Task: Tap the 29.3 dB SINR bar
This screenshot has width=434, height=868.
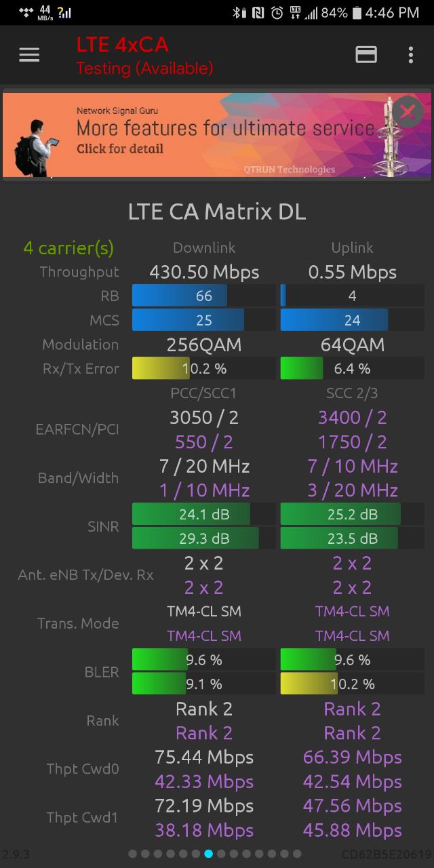Action: (x=203, y=538)
